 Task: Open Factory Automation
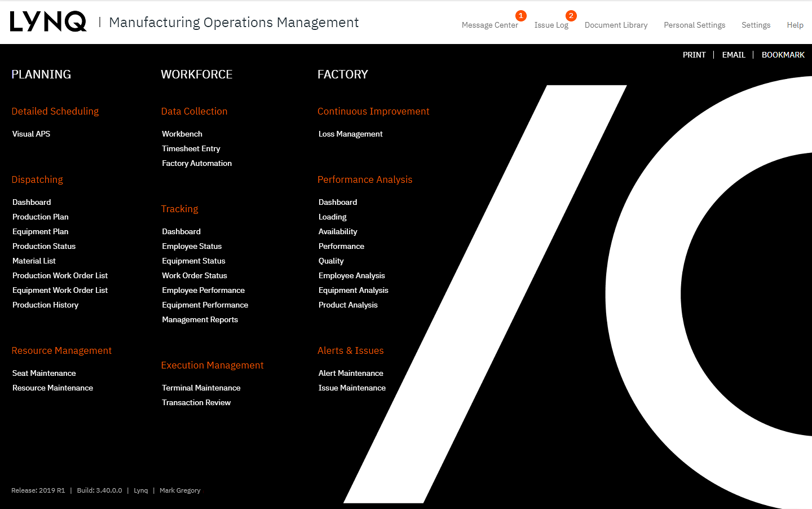click(x=197, y=163)
